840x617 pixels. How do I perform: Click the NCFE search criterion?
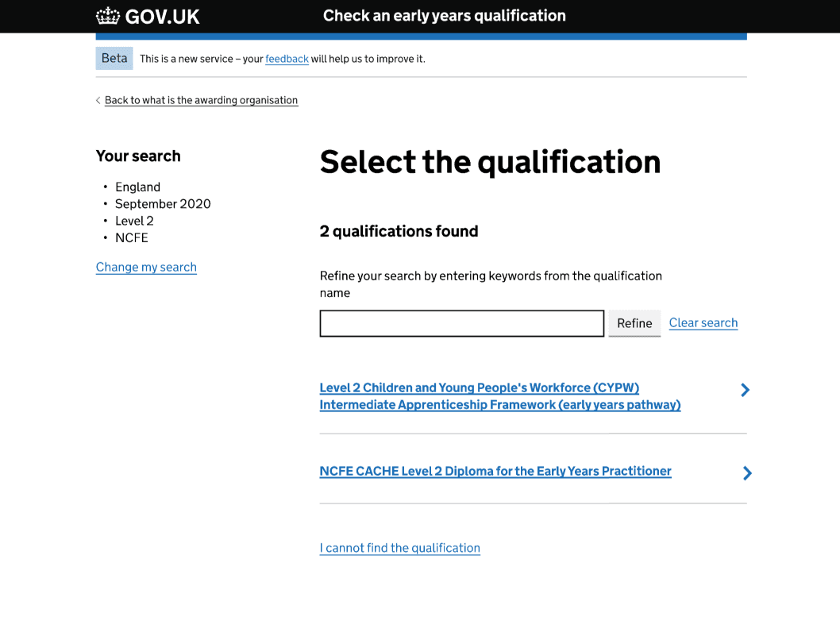click(x=132, y=237)
